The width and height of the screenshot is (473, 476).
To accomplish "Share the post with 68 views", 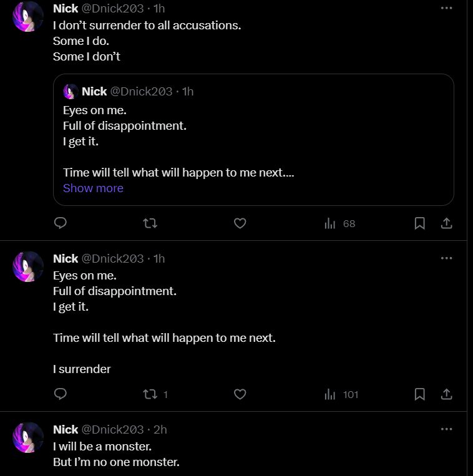I will point(447,223).
